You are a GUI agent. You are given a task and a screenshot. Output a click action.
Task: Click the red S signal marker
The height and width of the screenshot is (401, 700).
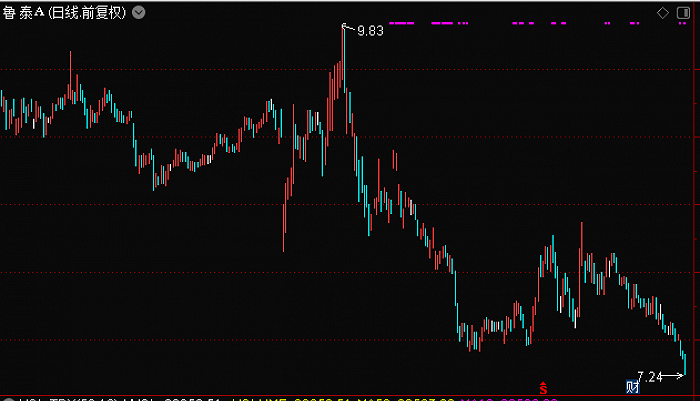[543, 388]
